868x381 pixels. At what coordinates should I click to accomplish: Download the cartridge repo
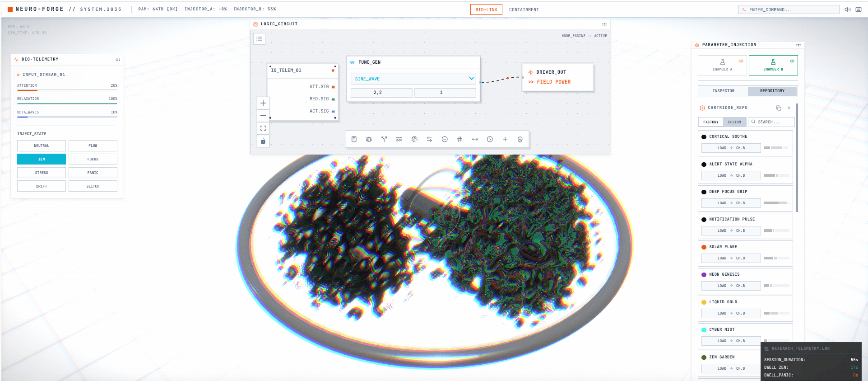789,108
